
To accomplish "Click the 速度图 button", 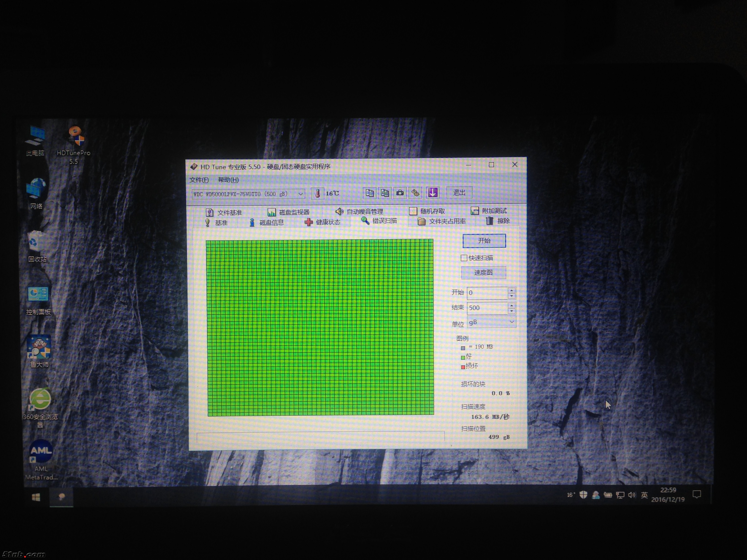I will pyautogui.click(x=483, y=273).
